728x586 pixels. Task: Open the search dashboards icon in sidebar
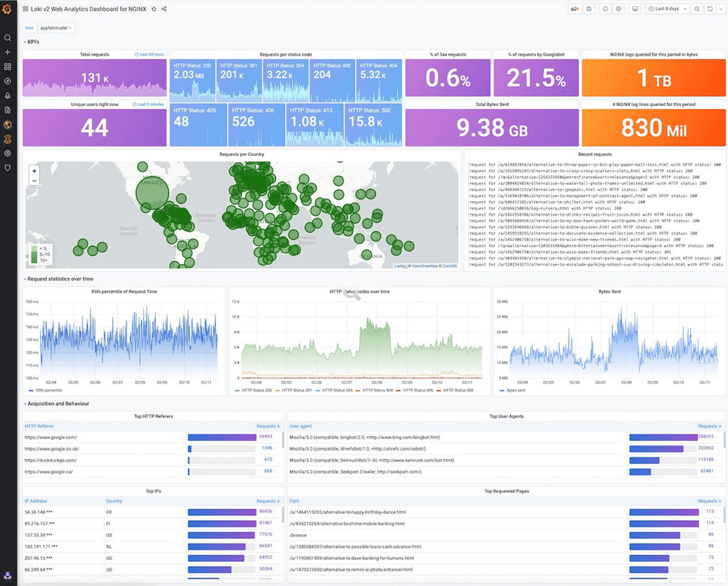point(8,38)
